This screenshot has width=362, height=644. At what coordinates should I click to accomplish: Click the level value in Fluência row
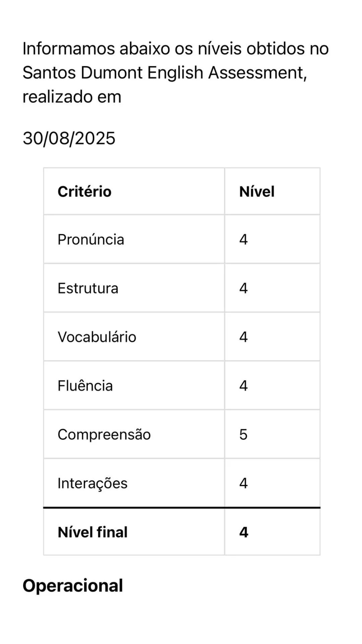(x=243, y=386)
